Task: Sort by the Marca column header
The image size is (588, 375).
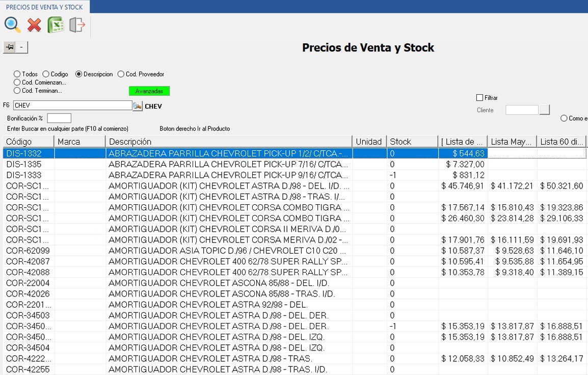Action: click(x=80, y=142)
